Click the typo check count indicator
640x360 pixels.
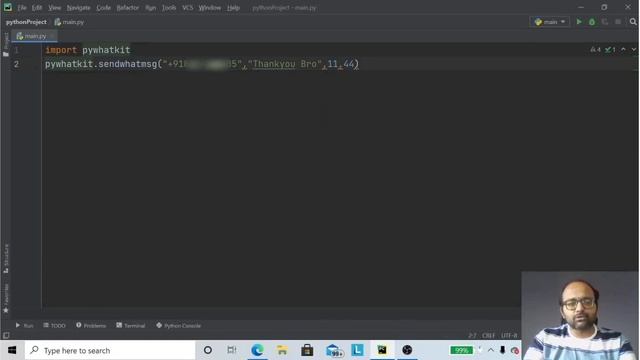point(610,49)
